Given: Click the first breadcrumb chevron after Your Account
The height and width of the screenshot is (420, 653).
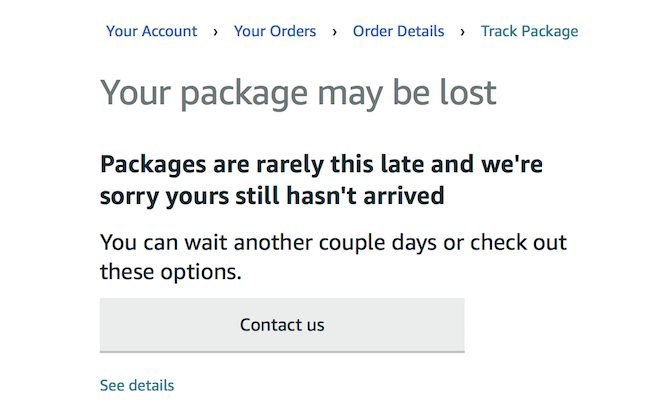Looking at the screenshot, I should coord(215,32).
